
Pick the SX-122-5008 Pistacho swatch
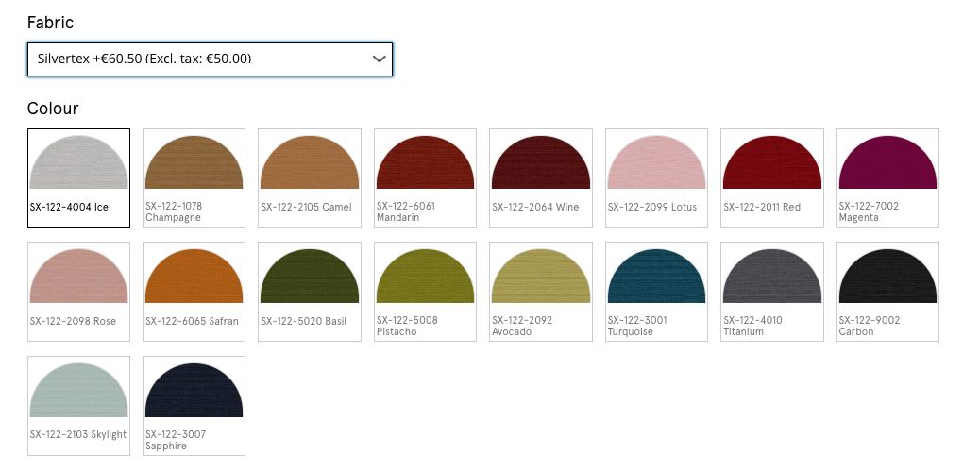tap(425, 292)
